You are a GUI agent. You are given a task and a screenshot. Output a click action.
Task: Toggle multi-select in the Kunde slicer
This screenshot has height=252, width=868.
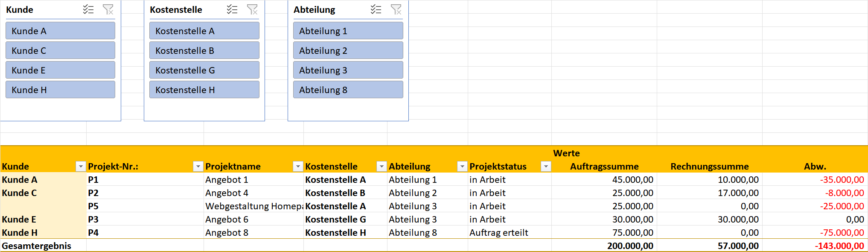(88, 9)
